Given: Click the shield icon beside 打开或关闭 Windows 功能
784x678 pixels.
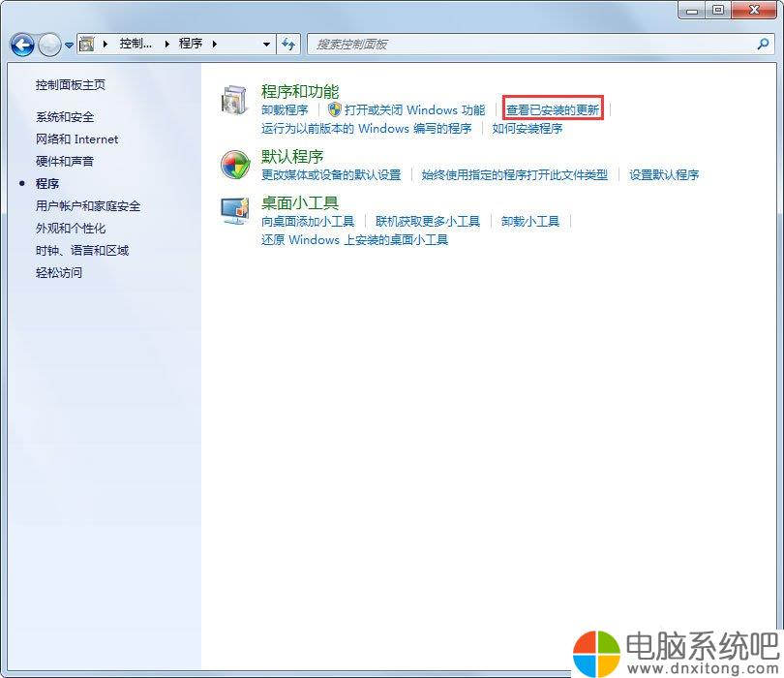Looking at the screenshot, I should coord(335,109).
